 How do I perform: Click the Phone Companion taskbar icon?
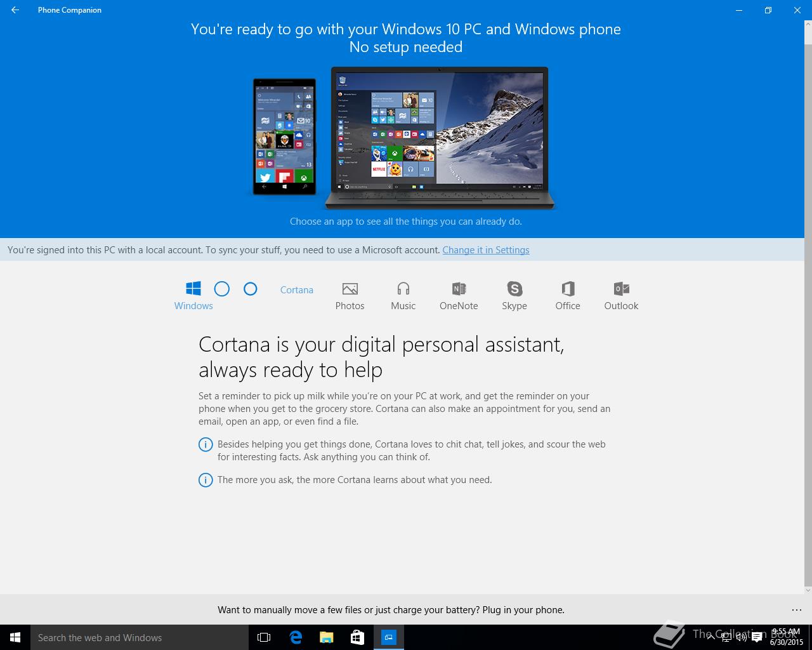click(x=389, y=637)
